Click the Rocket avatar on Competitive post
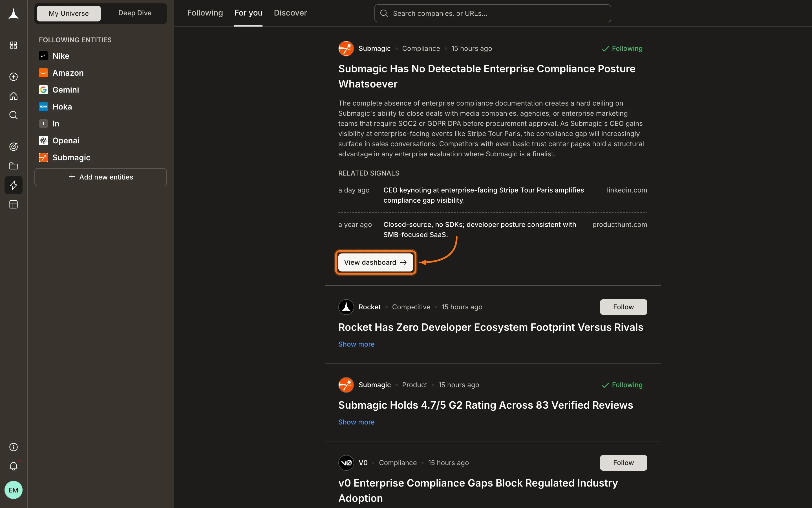The image size is (812, 508). click(x=346, y=307)
